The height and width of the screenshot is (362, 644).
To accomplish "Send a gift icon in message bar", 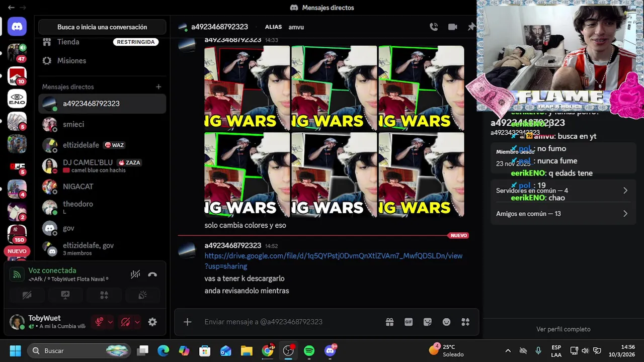I will pos(389,322).
